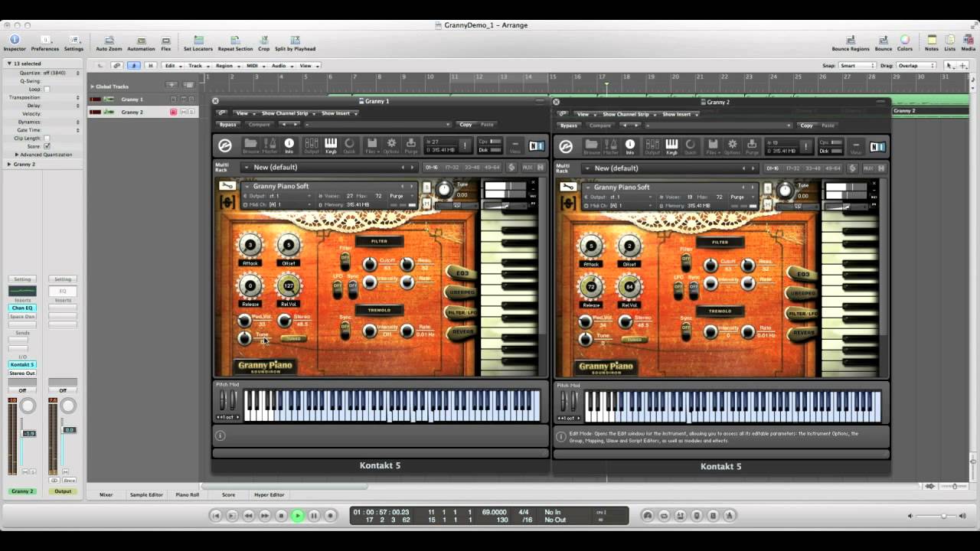Click the transport Play button
The height and width of the screenshot is (551, 980).
298,516
